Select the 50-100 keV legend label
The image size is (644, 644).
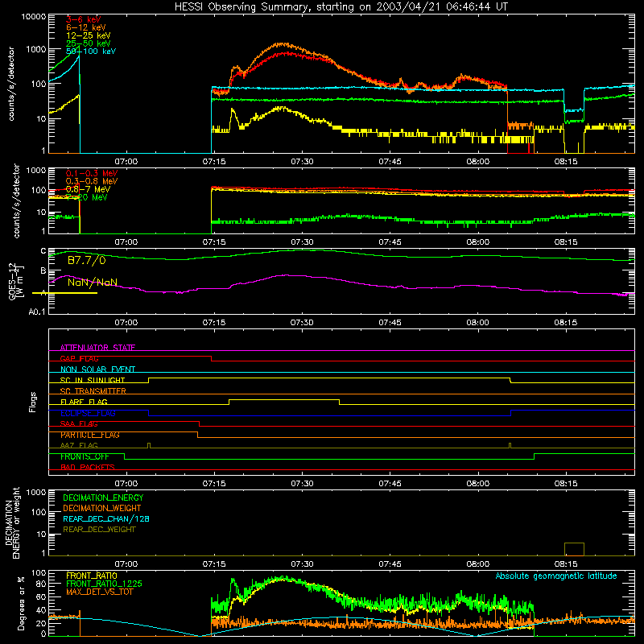coord(91,52)
